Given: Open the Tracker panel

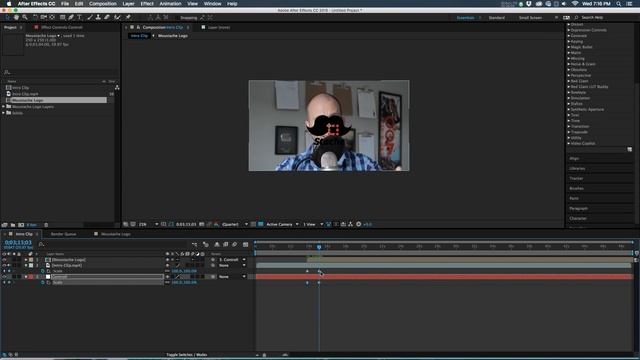Looking at the screenshot, I should click(576, 178).
